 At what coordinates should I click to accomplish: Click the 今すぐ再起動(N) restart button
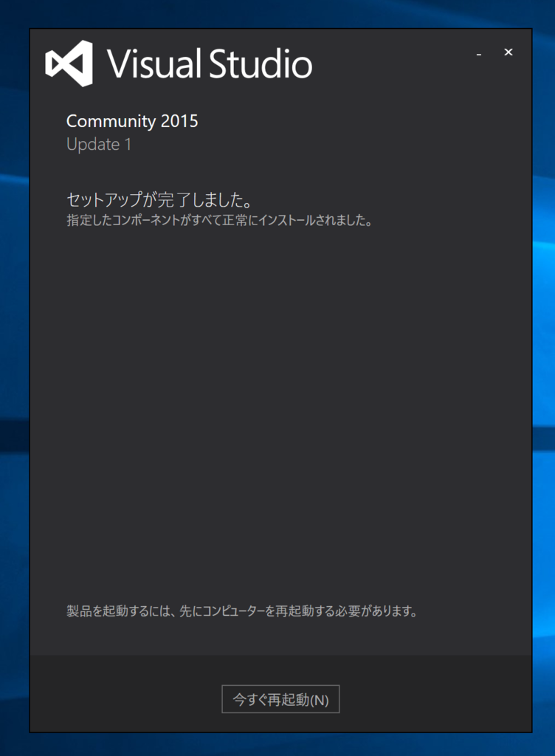tap(280, 698)
